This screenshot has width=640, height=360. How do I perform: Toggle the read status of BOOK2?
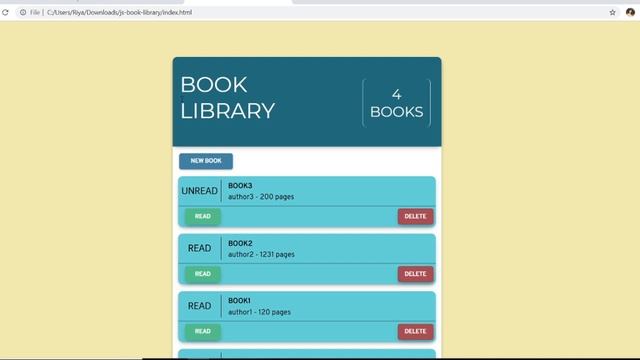202,274
